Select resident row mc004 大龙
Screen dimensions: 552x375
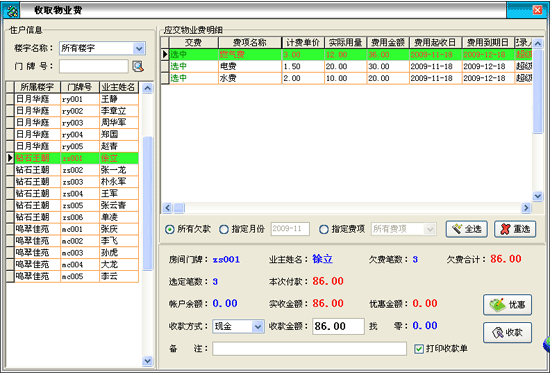[72, 264]
